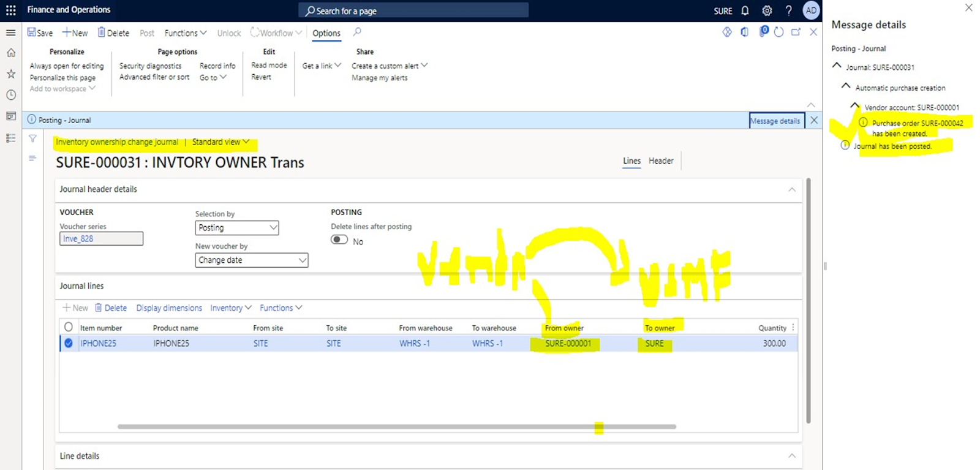Refresh the page with circular arrow icon

778,32
